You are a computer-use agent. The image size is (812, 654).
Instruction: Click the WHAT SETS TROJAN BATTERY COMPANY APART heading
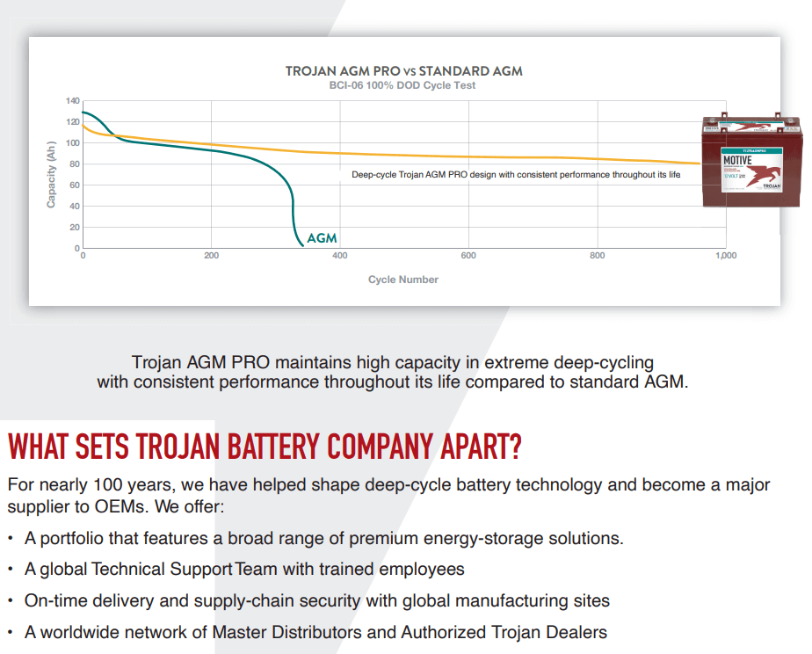[265, 447]
